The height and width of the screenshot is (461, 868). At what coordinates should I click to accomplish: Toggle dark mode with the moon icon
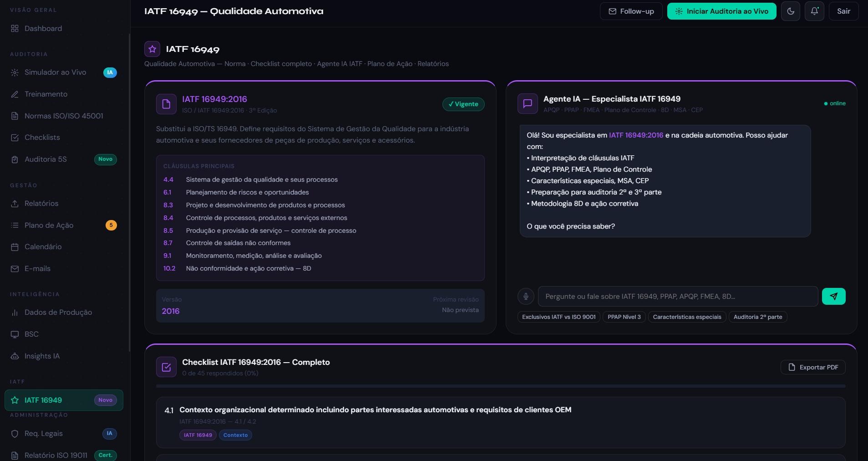pyautogui.click(x=791, y=11)
